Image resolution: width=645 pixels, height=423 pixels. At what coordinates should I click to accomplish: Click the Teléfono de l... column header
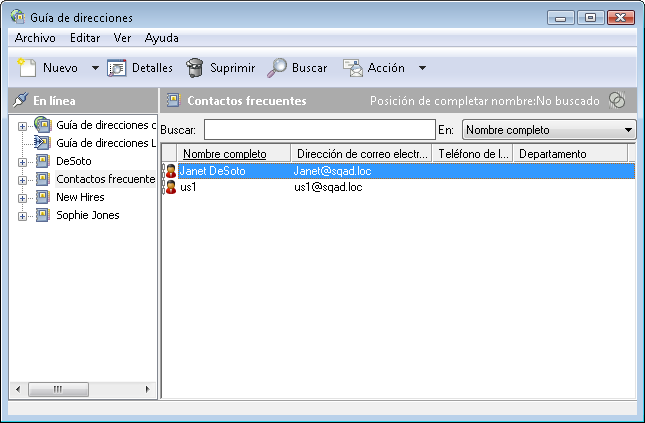[473, 153]
